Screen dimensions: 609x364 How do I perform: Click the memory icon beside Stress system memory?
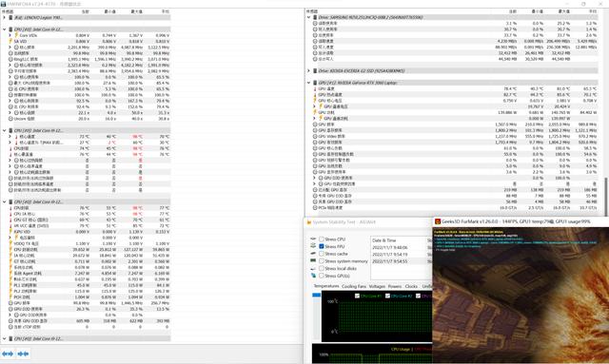(x=313, y=260)
